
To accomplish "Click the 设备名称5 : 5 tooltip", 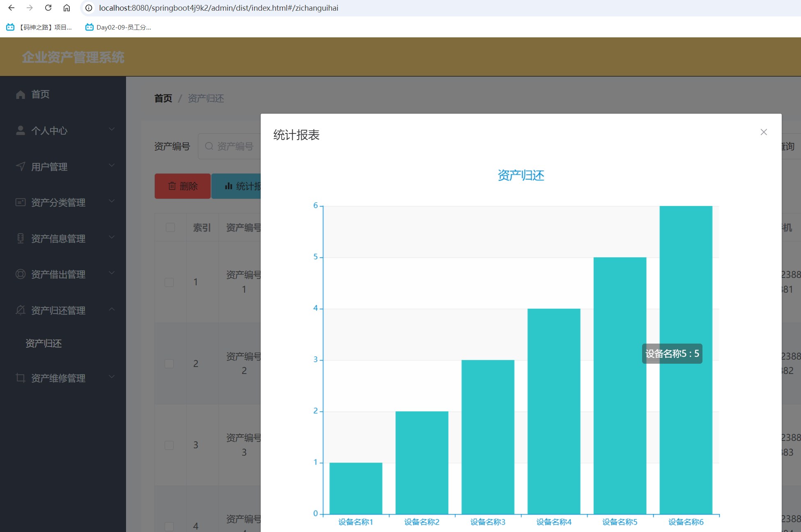I will pyautogui.click(x=672, y=354).
